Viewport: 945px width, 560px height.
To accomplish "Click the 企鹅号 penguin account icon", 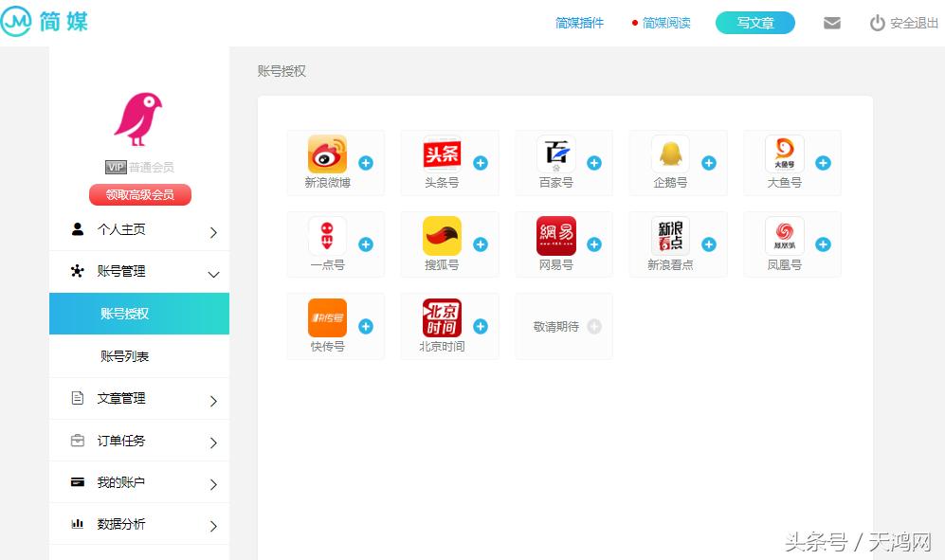I will [669, 152].
